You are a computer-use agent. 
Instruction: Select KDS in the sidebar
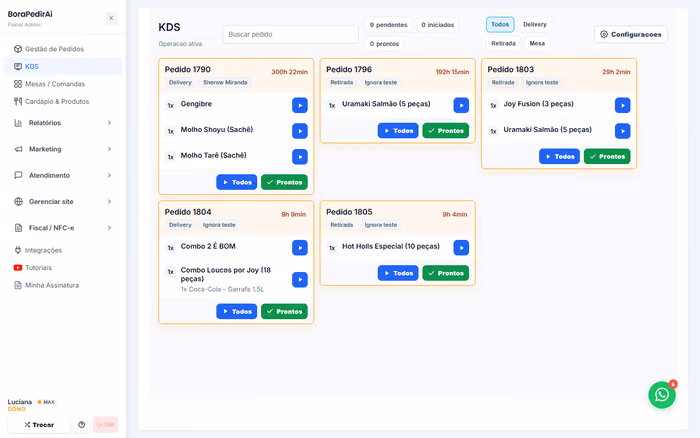pos(62,67)
